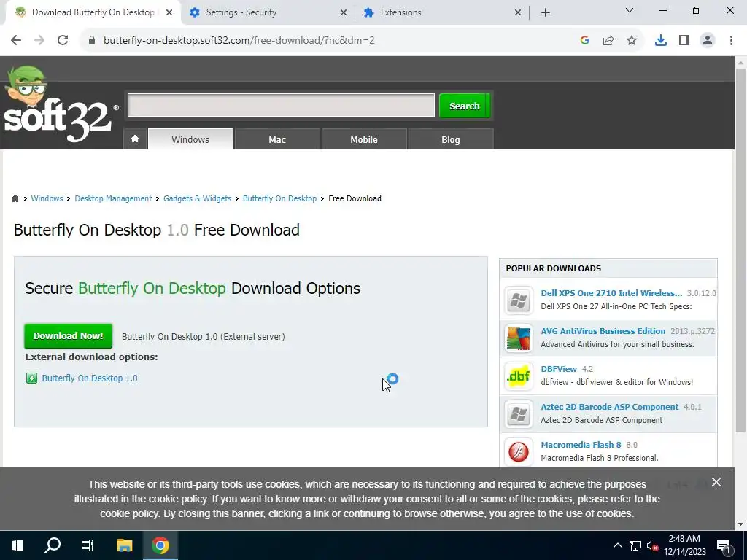Open the notification center icon

tap(724, 545)
